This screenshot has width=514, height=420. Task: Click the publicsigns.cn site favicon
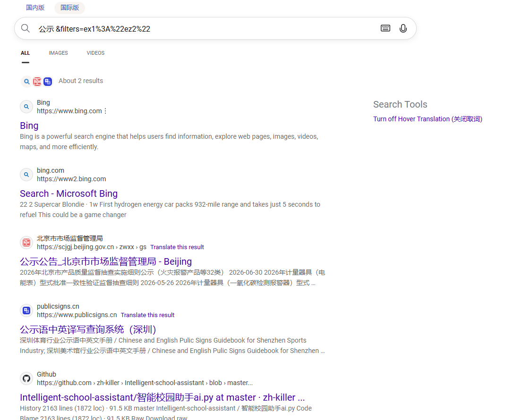(26, 311)
